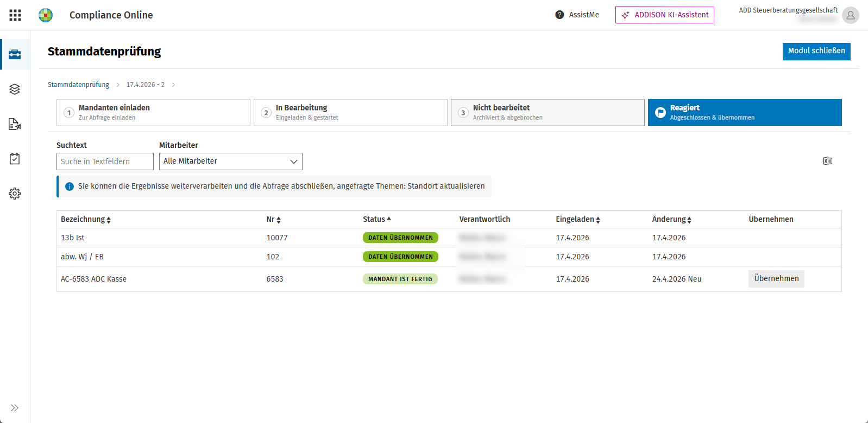Open the Alle Mitarbeiter dropdown
868x423 pixels.
[231, 161]
